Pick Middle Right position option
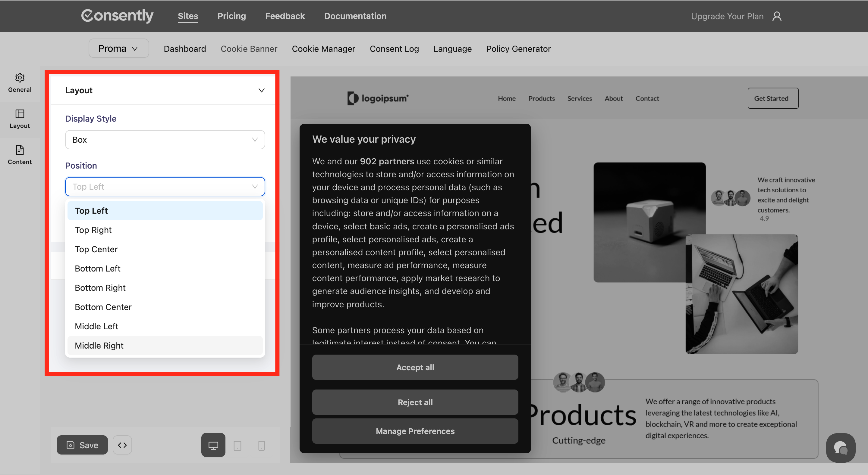Image resolution: width=868 pixels, height=475 pixels. tap(99, 345)
